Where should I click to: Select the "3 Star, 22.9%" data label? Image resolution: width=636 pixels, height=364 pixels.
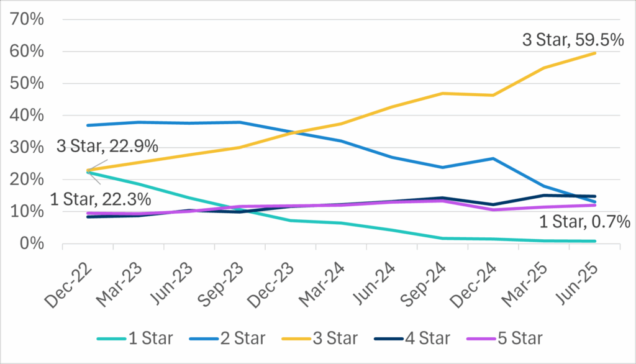(x=107, y=147)
